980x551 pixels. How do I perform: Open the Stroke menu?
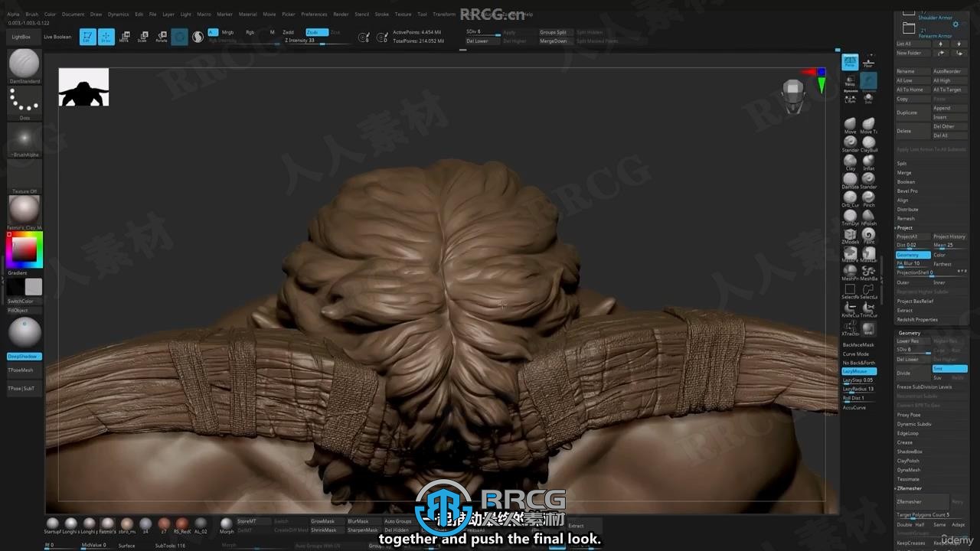coord(382,14)
